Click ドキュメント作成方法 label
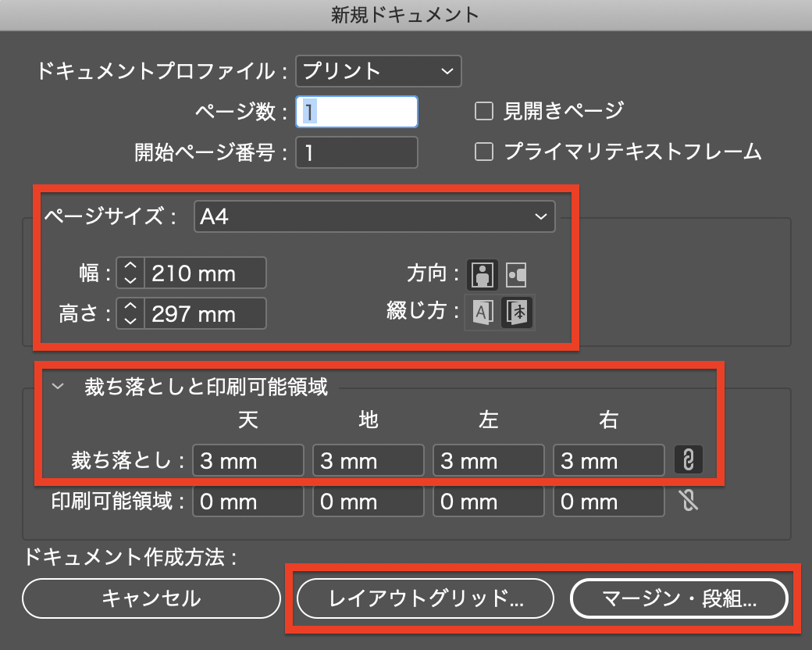The height and width of the screenshot is (650, 812). pyautogui.click(x=130, y=557)
